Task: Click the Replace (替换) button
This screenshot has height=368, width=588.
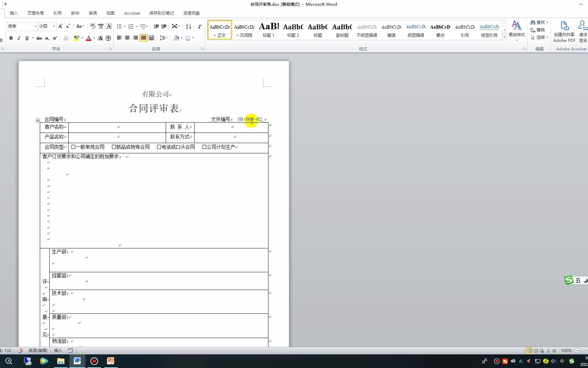Action: (538, 30)
